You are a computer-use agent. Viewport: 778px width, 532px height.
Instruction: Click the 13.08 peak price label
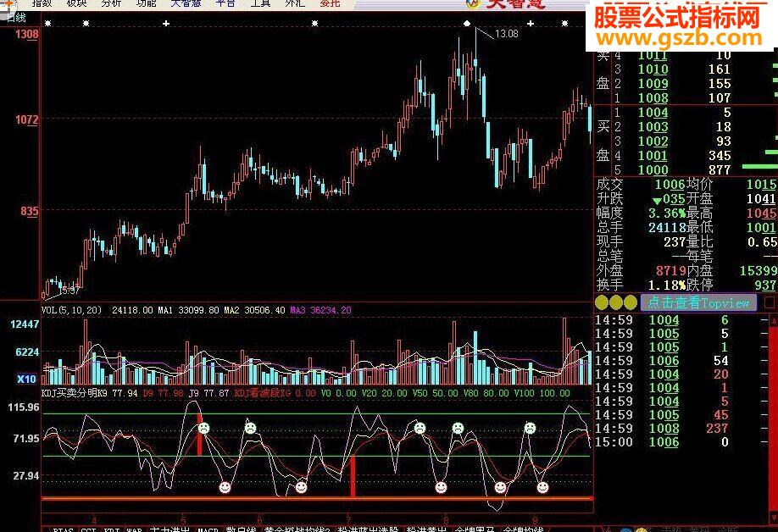click(x=507, y=34)
